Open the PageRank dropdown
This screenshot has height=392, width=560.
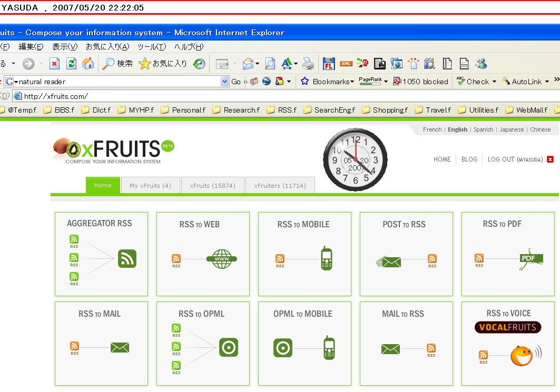coord(386,82)
